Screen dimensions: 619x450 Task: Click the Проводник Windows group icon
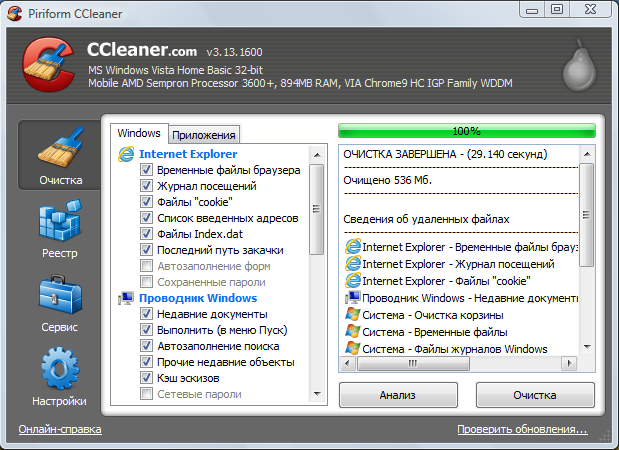click(x=126, y=298)
